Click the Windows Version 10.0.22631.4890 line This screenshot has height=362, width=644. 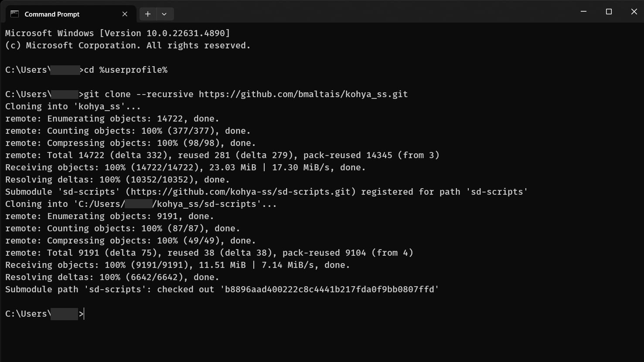118,33
